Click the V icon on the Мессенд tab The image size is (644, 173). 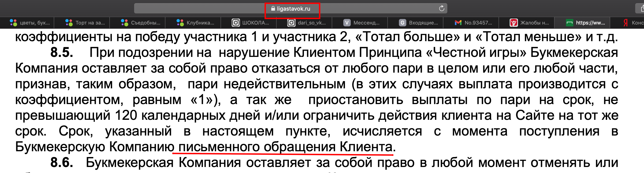tap(347, 23)
